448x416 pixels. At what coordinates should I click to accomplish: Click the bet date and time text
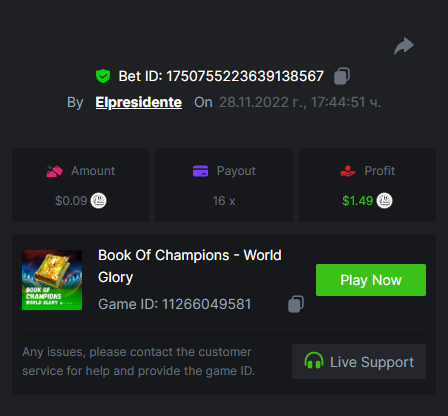(x=300, y=102)
